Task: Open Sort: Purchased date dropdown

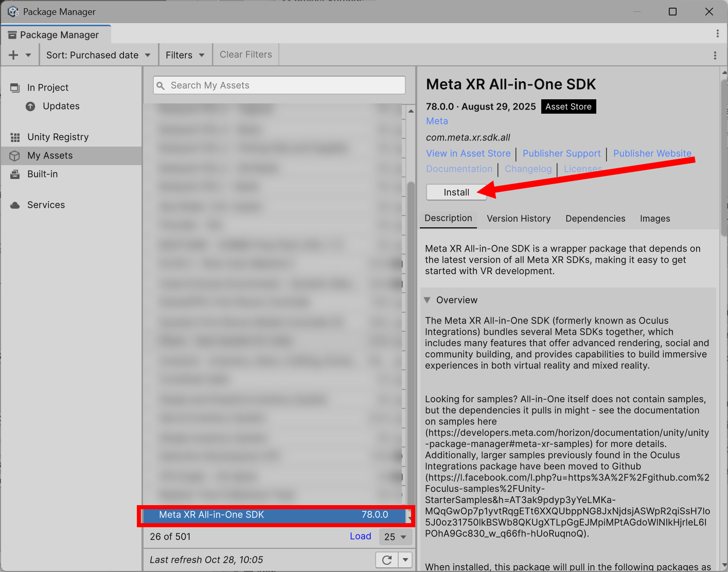Action: click(x=98, y=55)
